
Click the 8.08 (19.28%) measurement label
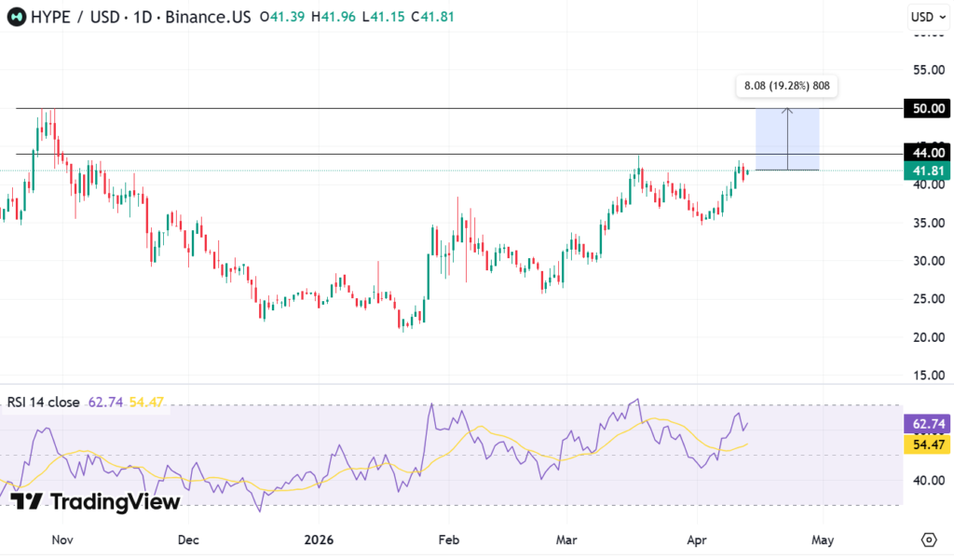click(787, 86)
